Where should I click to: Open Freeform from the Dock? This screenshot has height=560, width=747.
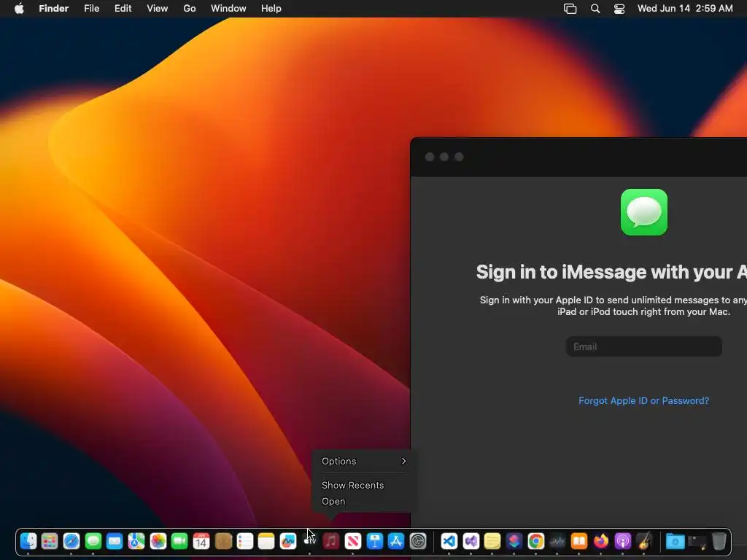click(x=287, y=542)
